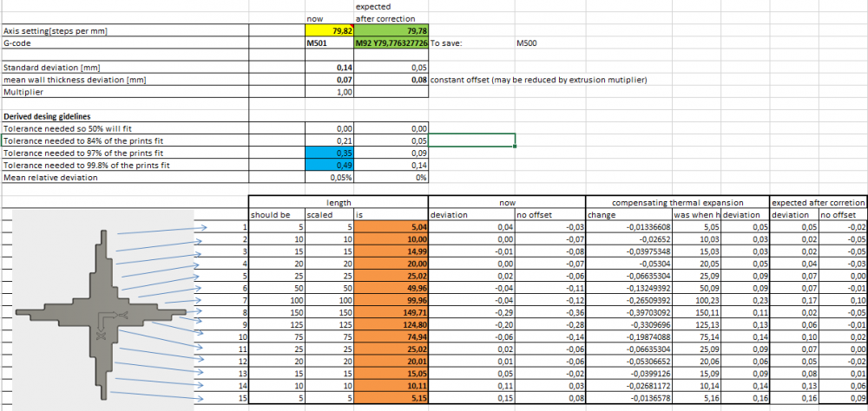Select the orange cell 5,04

click(391, 226)
